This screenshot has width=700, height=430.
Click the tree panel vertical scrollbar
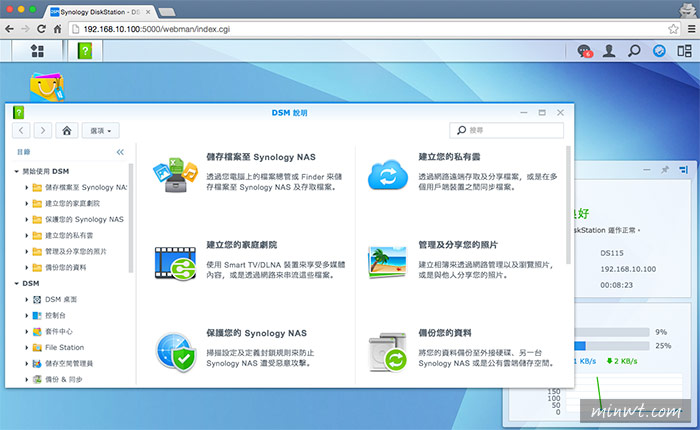point(131,218)
